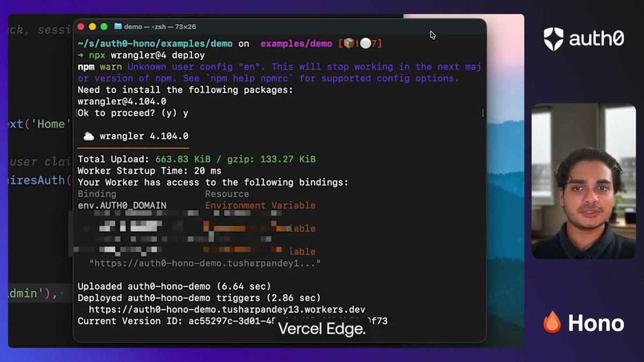Click the 'auth0' wordmark text
The height and width of the screenshot is (362, 644).
coord(596,39)
